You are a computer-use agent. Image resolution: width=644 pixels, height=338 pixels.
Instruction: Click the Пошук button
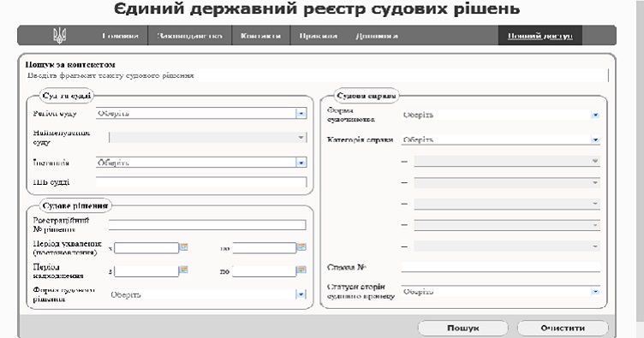[462, 328]
